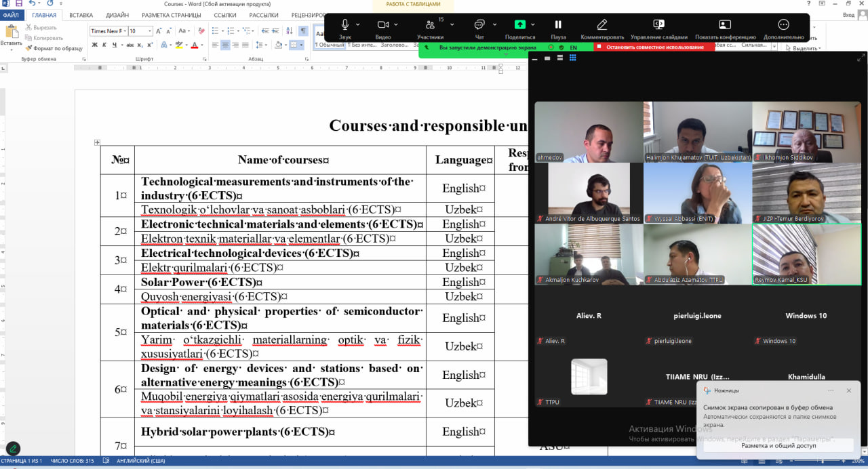Select Ilkhomjon Siddikov's video tile
868x469 pixels.
click(x=806, y=132)
